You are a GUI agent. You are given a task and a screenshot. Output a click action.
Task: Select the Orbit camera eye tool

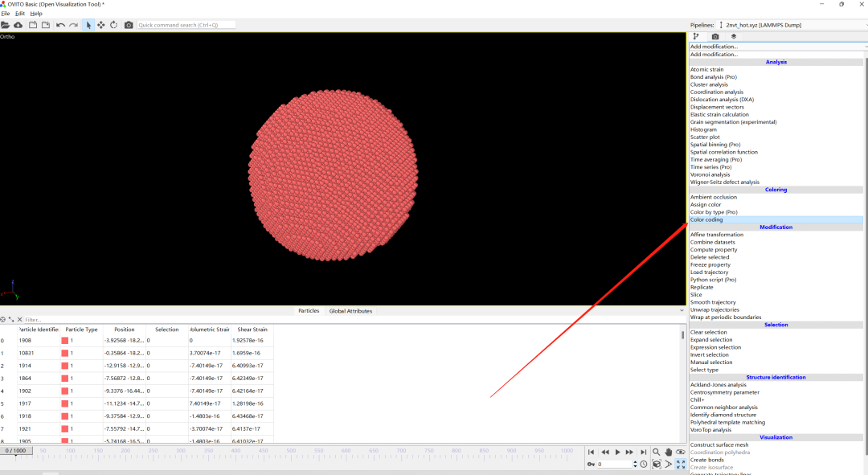681,452
